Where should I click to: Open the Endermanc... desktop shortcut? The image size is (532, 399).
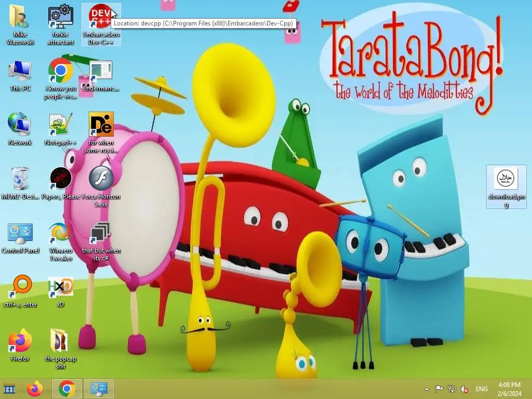pos(101,76)
